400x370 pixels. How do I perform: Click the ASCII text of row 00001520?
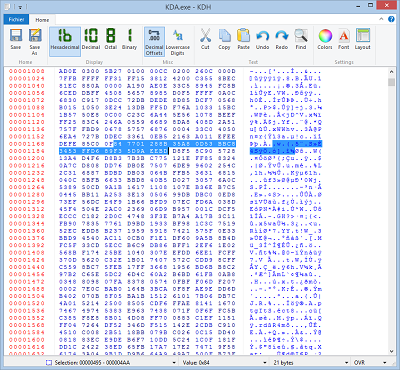[286, 303]
